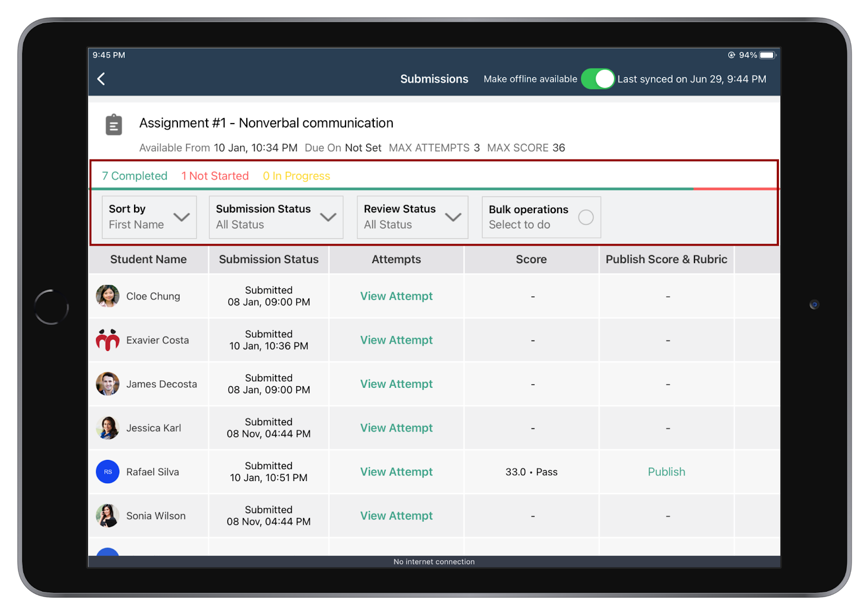Show the 1 Not Started submissions
Viewport: 868px width, 615px height.
215,176
